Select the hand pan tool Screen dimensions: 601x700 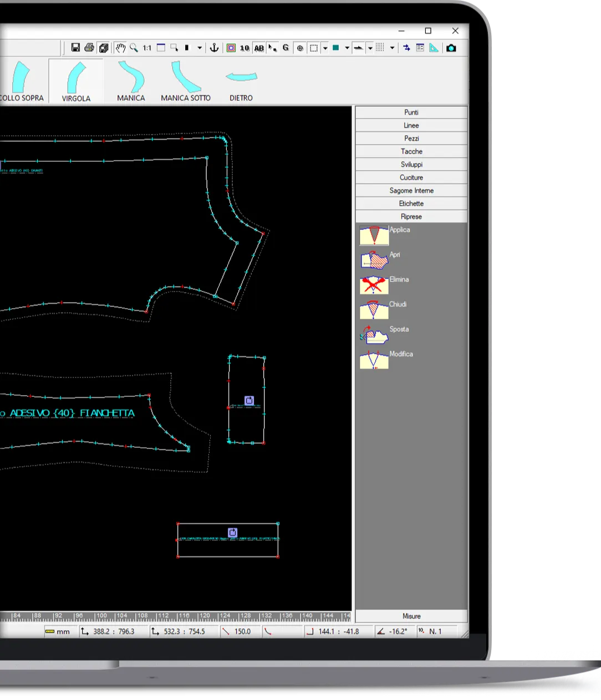point(120,48)
